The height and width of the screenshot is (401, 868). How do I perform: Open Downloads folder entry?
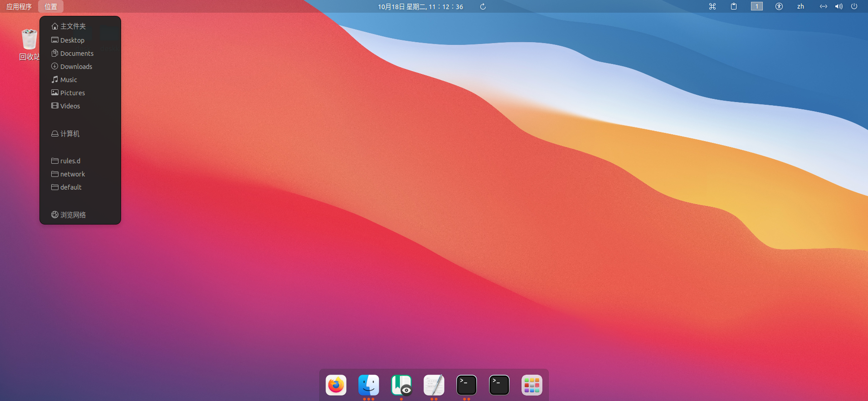tap(80, 66)
